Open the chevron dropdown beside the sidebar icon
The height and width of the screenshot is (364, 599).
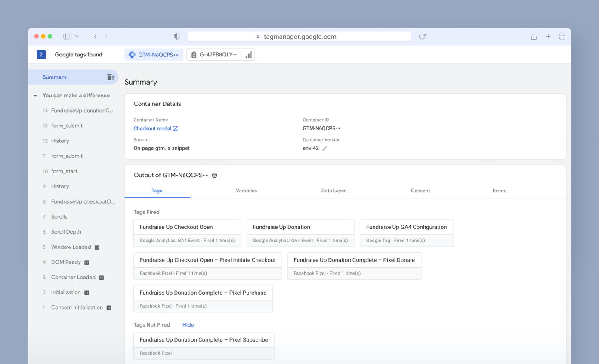[x=77, y=36]
